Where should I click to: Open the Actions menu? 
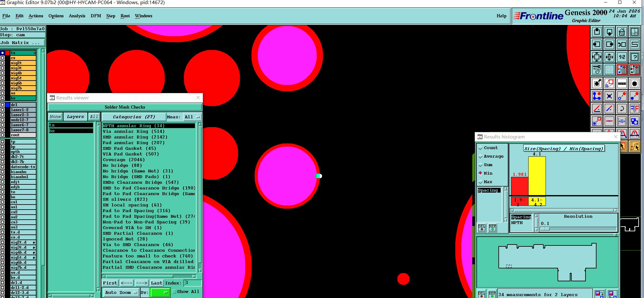[x=36, y=16]
